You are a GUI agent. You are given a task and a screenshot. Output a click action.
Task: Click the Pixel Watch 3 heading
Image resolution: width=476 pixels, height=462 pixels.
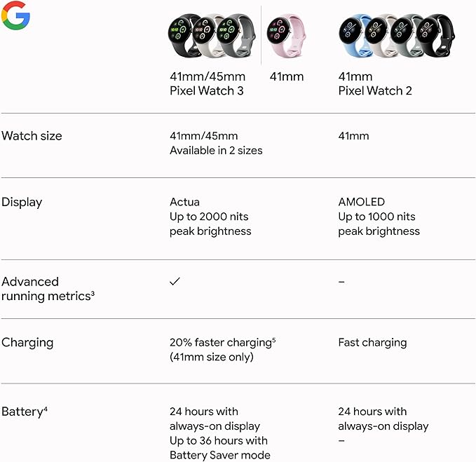pyautogui.click(x=207, y=90)
